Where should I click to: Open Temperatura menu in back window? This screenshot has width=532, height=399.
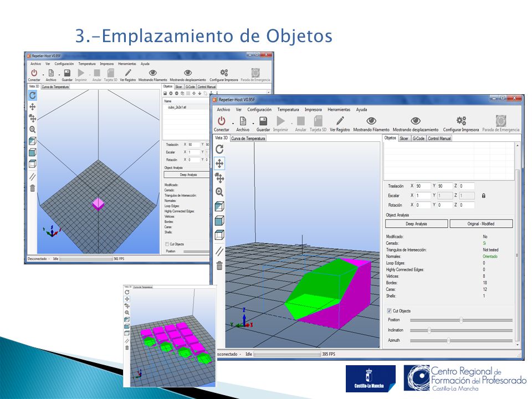87,64
